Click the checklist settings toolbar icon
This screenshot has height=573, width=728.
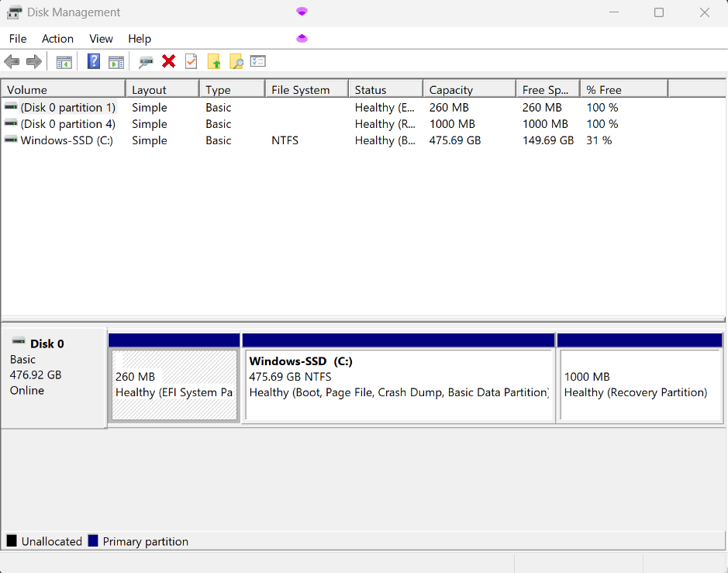(258, 62)
